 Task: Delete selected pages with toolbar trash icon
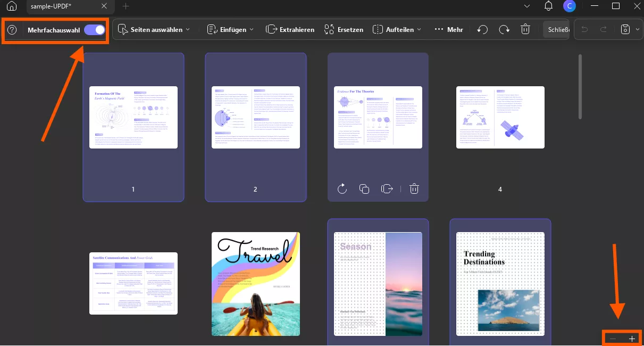click(x=525, y=30)
